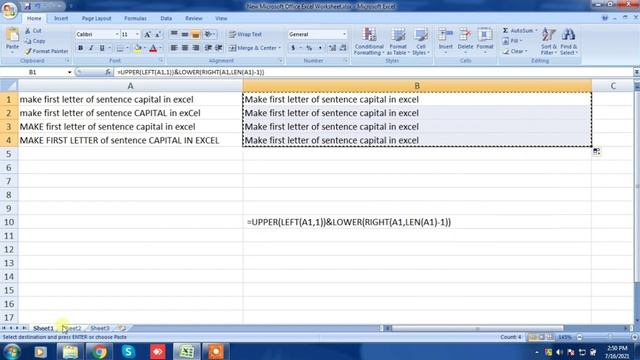Increase indent
Viewport: 640px width, 360px height.
pyautogui.click(x=219, y=48)
